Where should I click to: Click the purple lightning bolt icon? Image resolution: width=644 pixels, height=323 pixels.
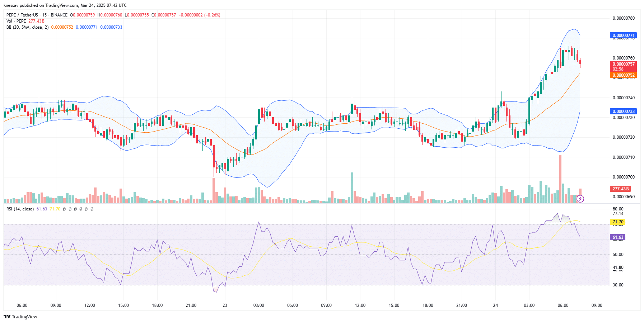tap(580, 199)
